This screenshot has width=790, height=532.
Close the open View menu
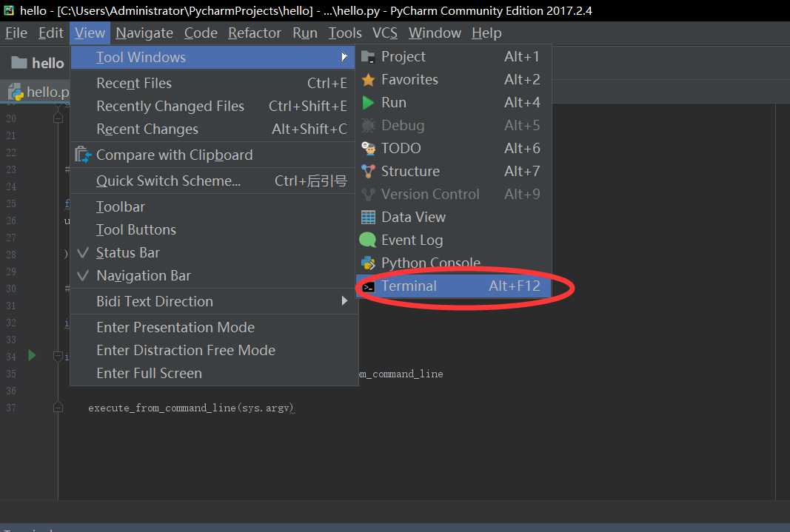coord(90,33)
